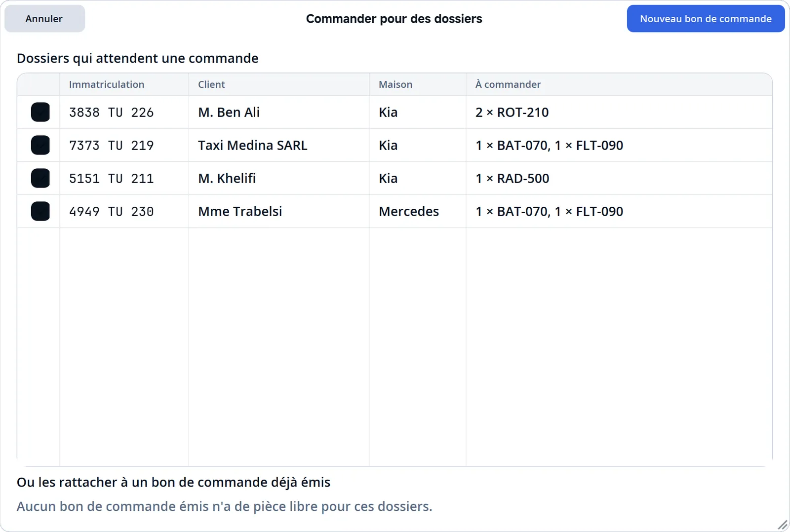Select plate number 3838 TU 226

(x=112, y=113)
